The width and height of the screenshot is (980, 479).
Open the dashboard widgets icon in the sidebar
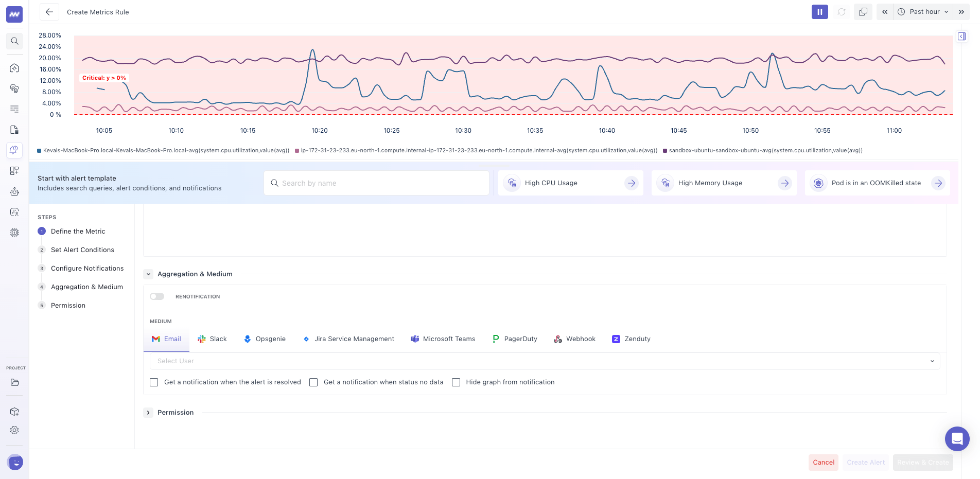14,171
